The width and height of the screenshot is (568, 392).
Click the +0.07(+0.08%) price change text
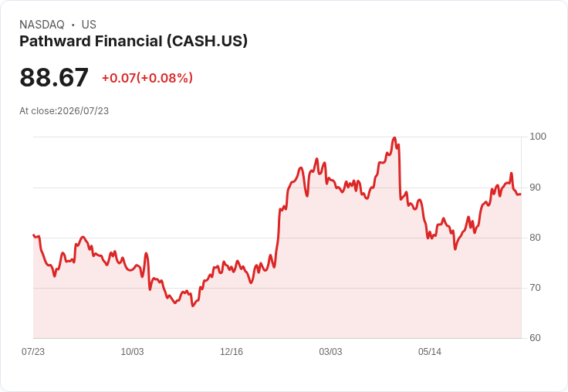tap(147, 78)
